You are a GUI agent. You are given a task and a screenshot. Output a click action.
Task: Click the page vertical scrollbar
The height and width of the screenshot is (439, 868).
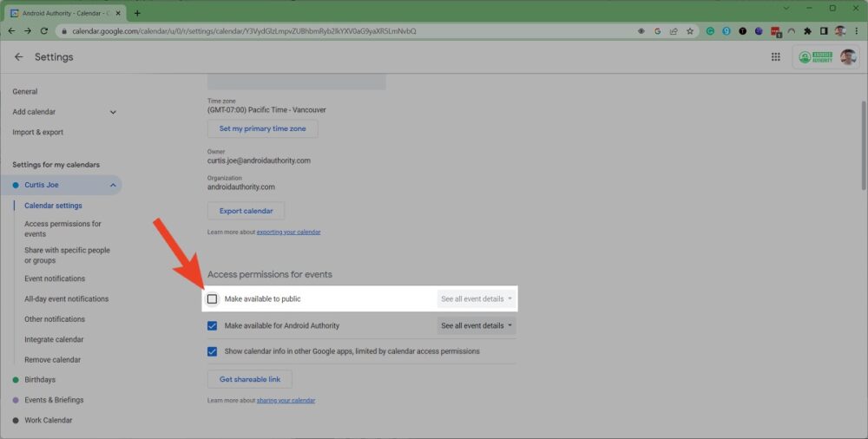[864, 146]
